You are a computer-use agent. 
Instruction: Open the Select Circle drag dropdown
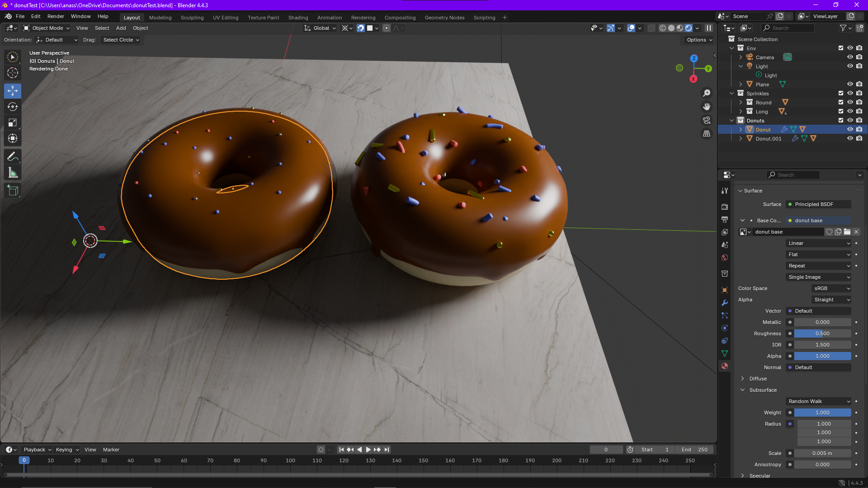(121, 40)
